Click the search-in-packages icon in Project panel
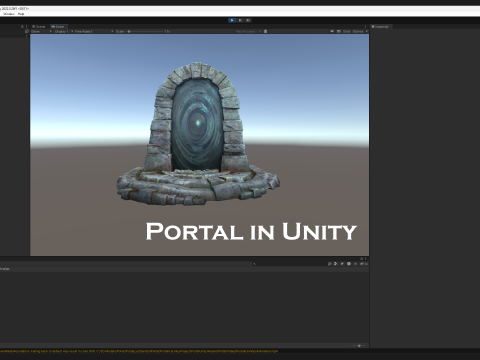 (x=330, y=264)
